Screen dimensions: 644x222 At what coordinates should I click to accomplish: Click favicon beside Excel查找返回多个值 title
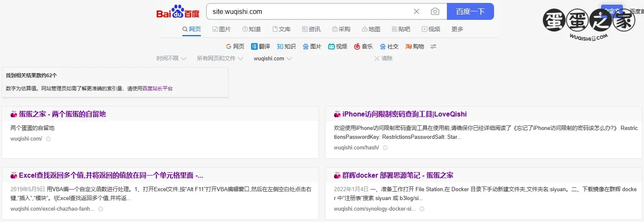click(14, 176)
